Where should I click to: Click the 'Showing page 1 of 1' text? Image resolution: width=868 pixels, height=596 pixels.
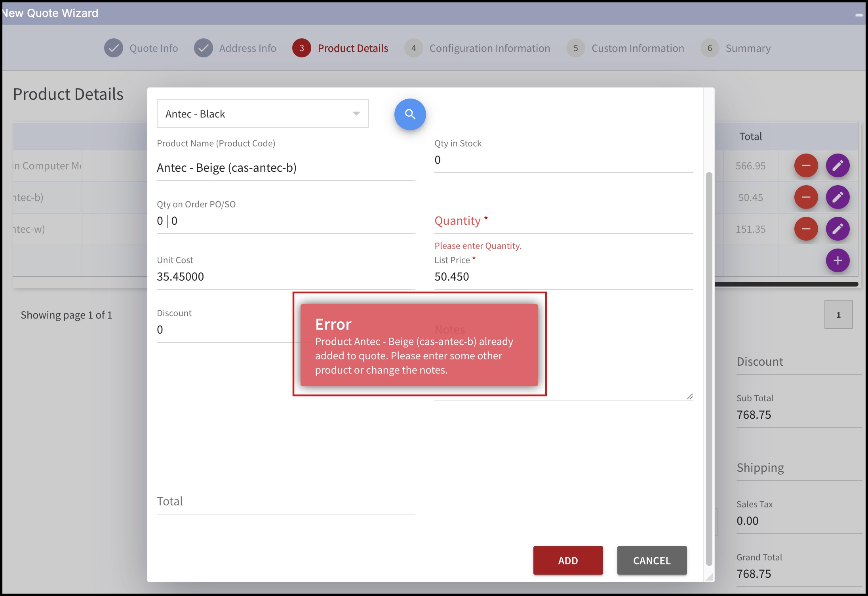click(x=67, y=315)
